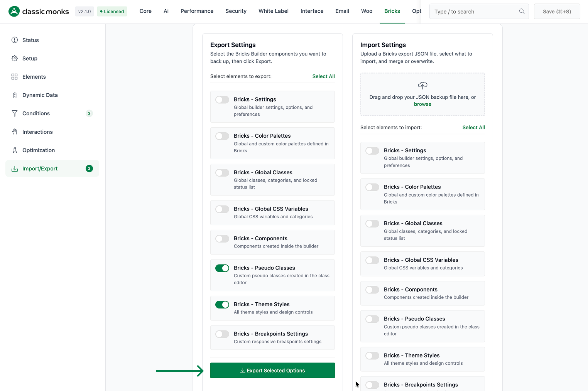
Task: Enable import of Bricks - Theme Styles
Action: pyautogui.click(x=372, y=356)
